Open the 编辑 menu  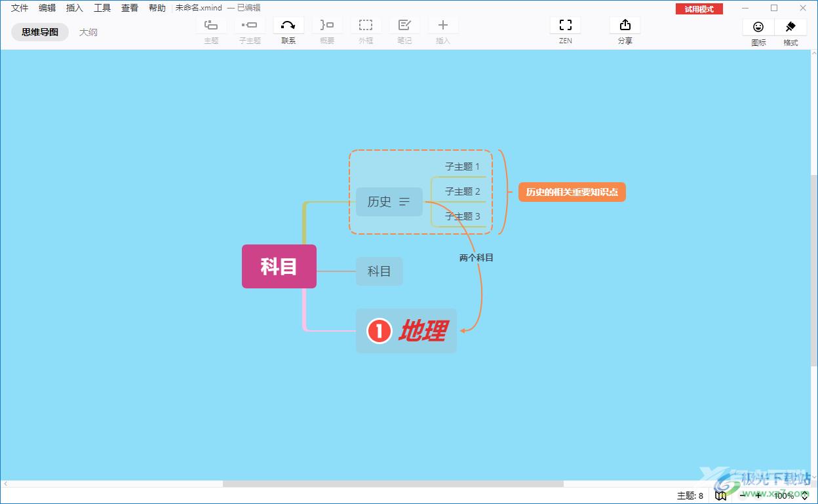[x=47, y=8]
